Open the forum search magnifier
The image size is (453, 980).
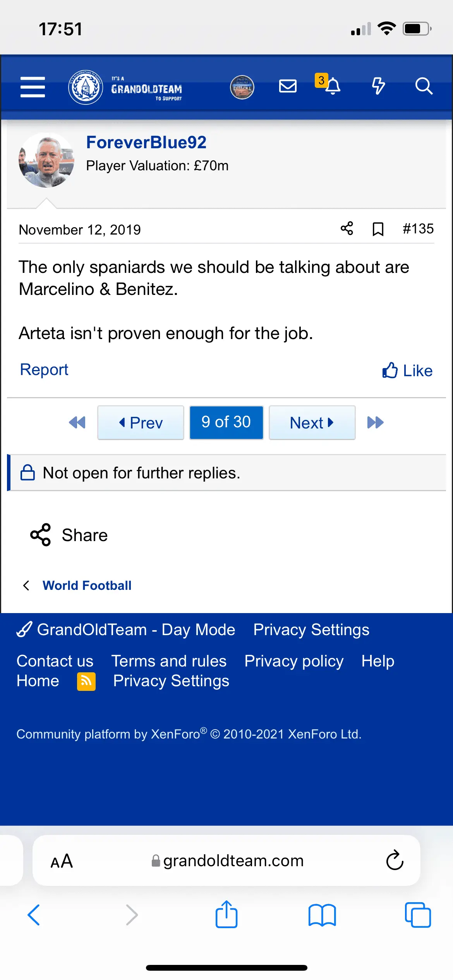coord(424,86)
